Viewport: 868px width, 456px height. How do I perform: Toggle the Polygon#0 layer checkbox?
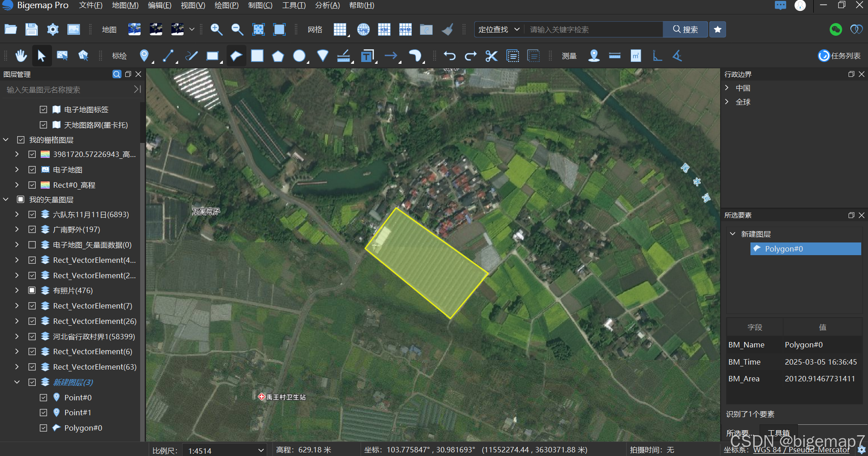[x=43, y=428]
